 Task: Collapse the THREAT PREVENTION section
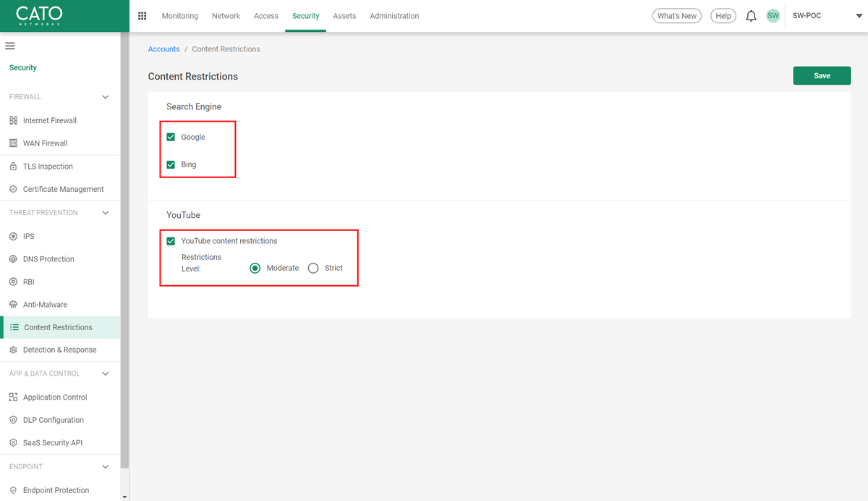pyautogui.click(x=106, y=213)
